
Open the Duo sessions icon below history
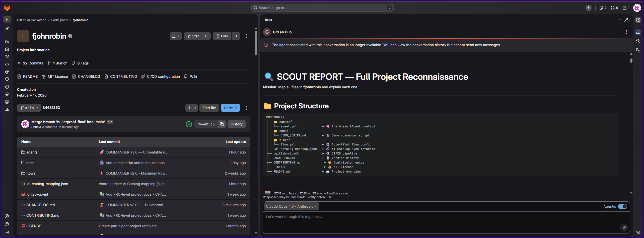[x=638, y=50]
